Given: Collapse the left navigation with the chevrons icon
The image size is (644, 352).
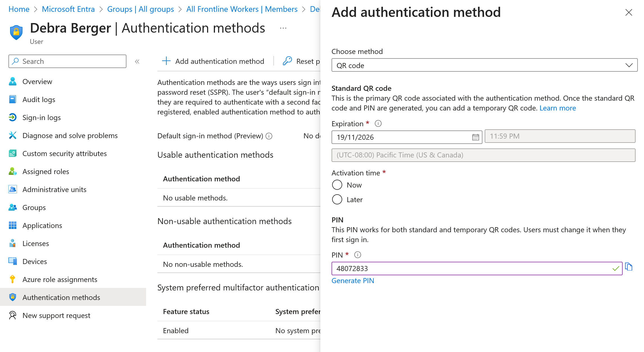Looking at the screenshot, I should point(137,62).
